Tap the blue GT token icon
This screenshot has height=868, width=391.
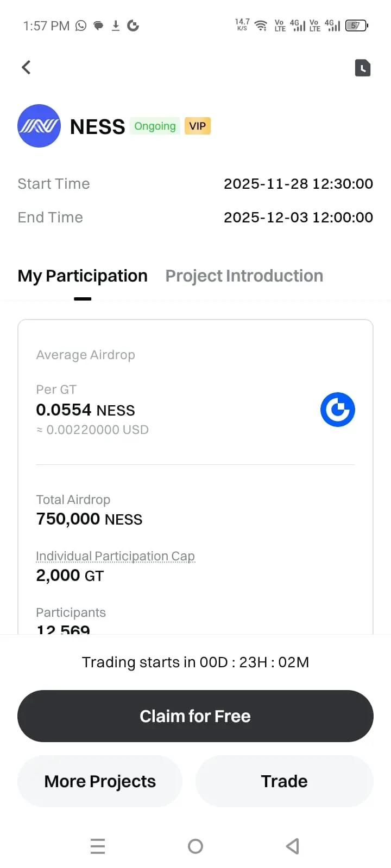tap(337, 410)
